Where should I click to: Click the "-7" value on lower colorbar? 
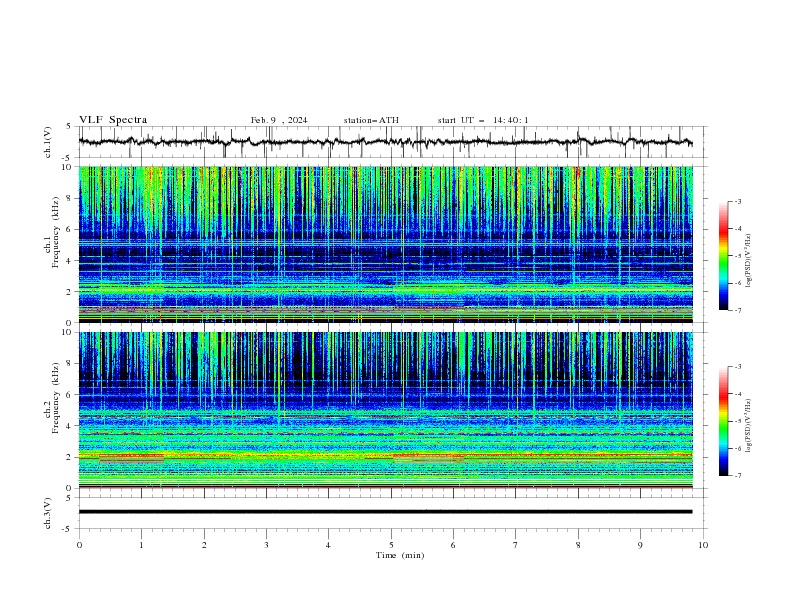tap(738, 475)
